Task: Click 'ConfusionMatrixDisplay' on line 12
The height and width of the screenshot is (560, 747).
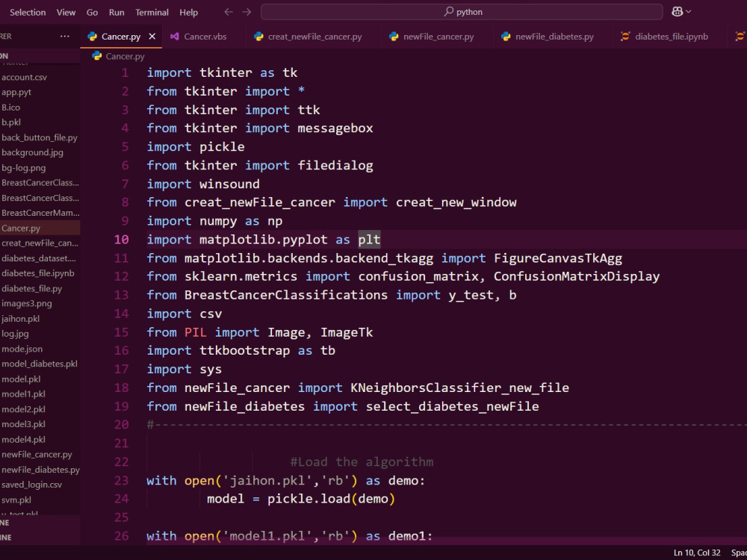Action: 577,277
